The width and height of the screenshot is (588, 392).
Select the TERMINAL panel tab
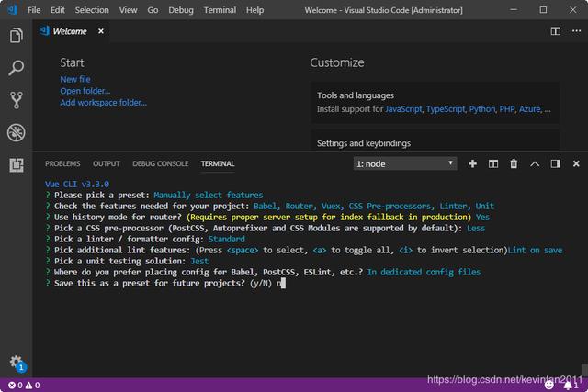coord(218,163)
